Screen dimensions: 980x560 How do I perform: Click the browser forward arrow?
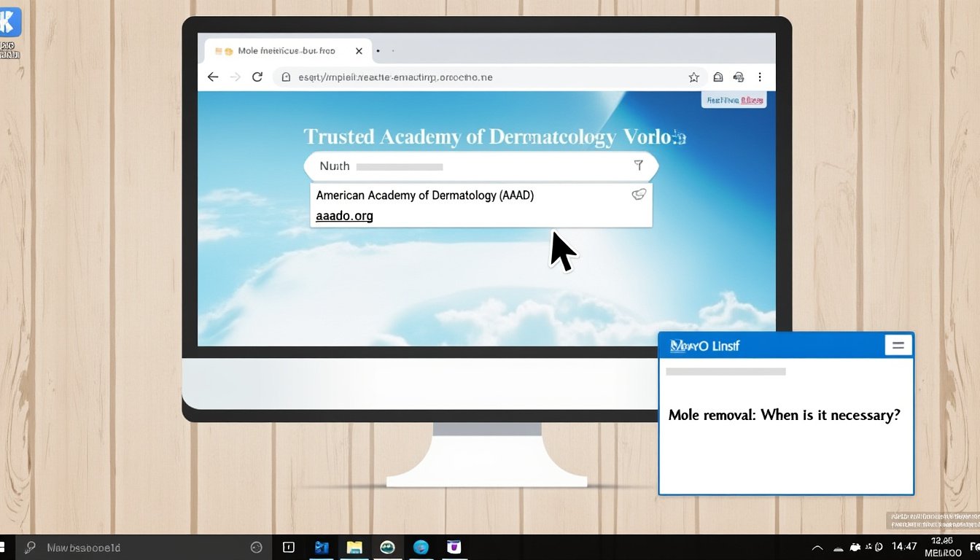[235, 77]
